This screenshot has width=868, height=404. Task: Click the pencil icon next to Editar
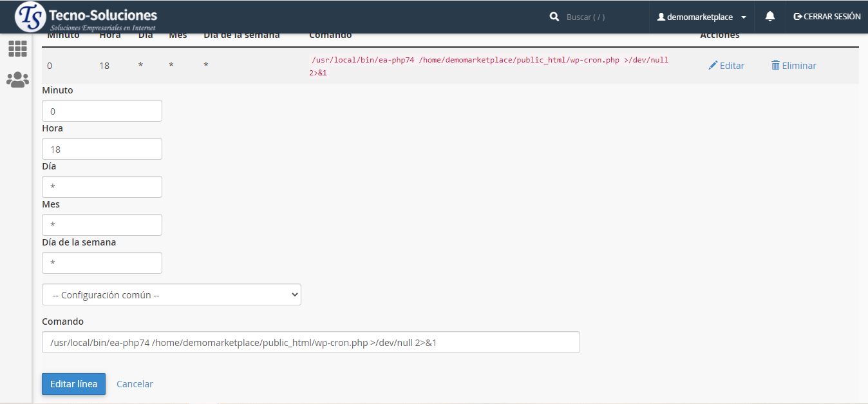(713, 65)
